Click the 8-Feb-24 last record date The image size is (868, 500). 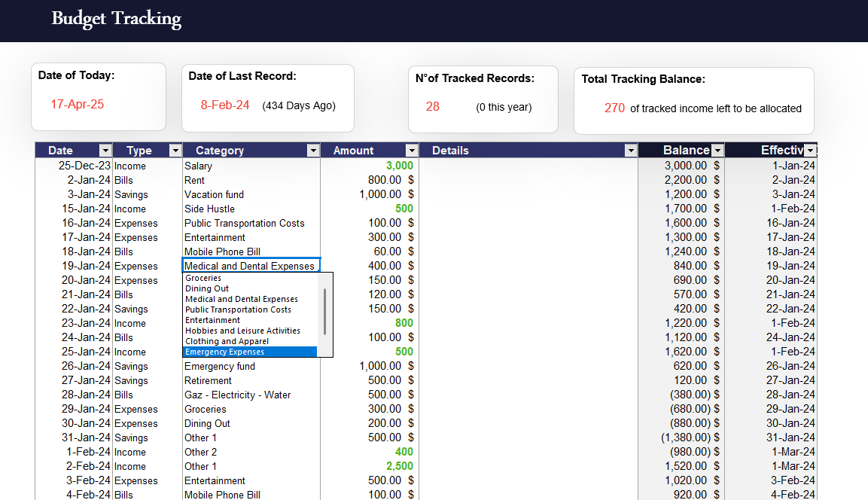[x=224, y=105]
